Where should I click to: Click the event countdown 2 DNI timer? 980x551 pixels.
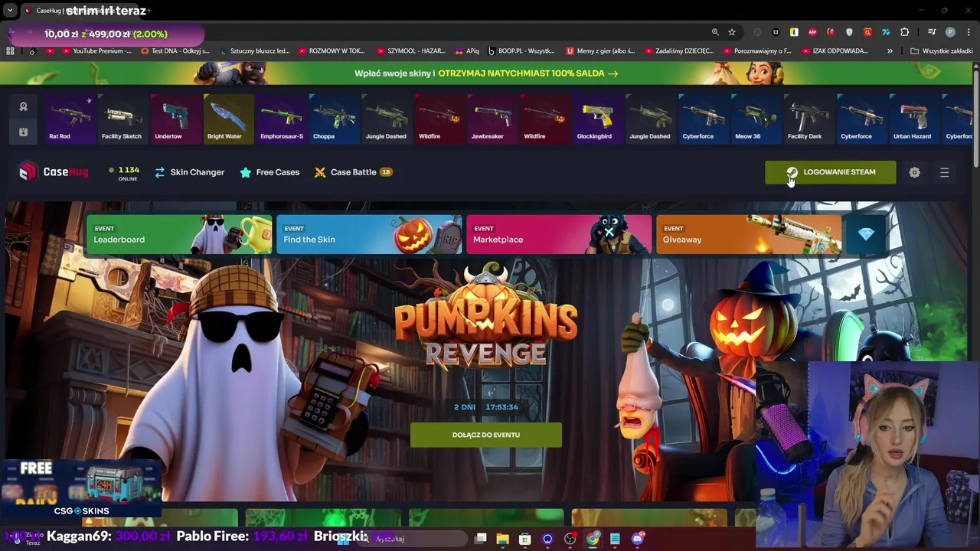click(485, 407)
